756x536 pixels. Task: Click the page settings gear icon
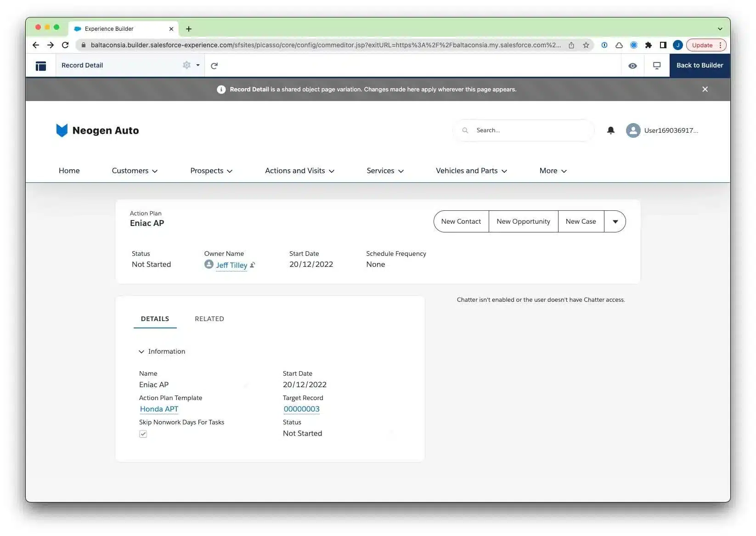[x=186, y=65]
